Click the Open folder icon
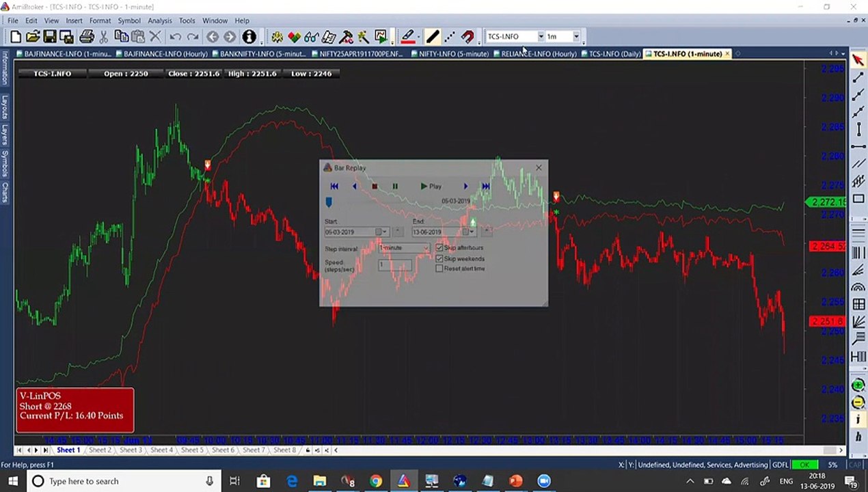Viewport: 868px width, 492px height. click(32, 36)
